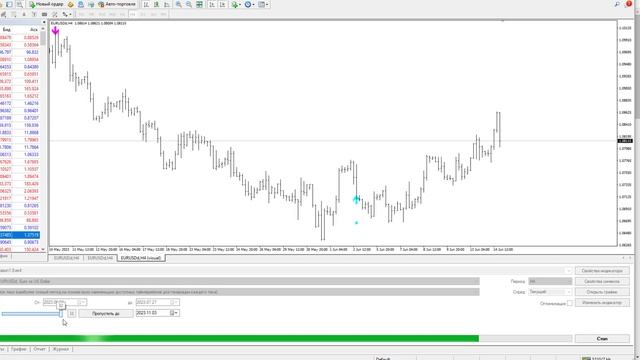Click the Стоп button

point(602,338)
